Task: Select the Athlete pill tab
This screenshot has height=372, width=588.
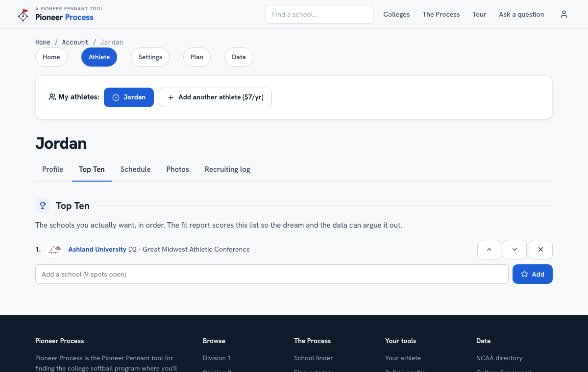Action: pos(99,57)
